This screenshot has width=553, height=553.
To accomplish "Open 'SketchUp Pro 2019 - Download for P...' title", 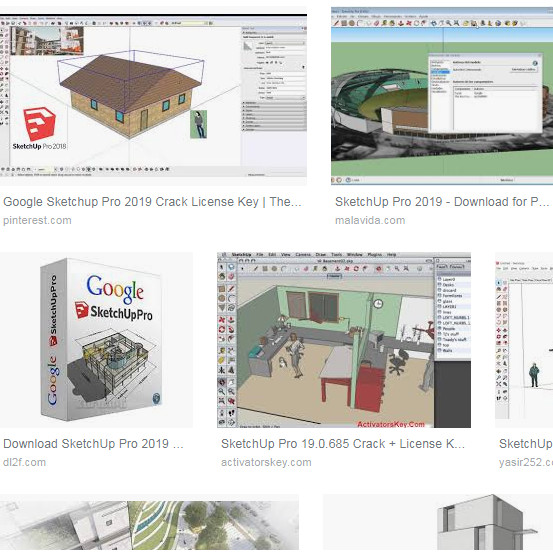I will tap(442, 202).
